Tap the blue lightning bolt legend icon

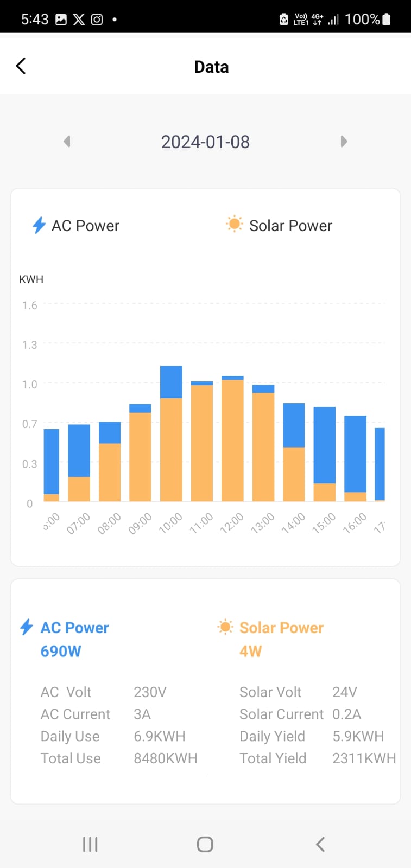(x=39, y=225)
